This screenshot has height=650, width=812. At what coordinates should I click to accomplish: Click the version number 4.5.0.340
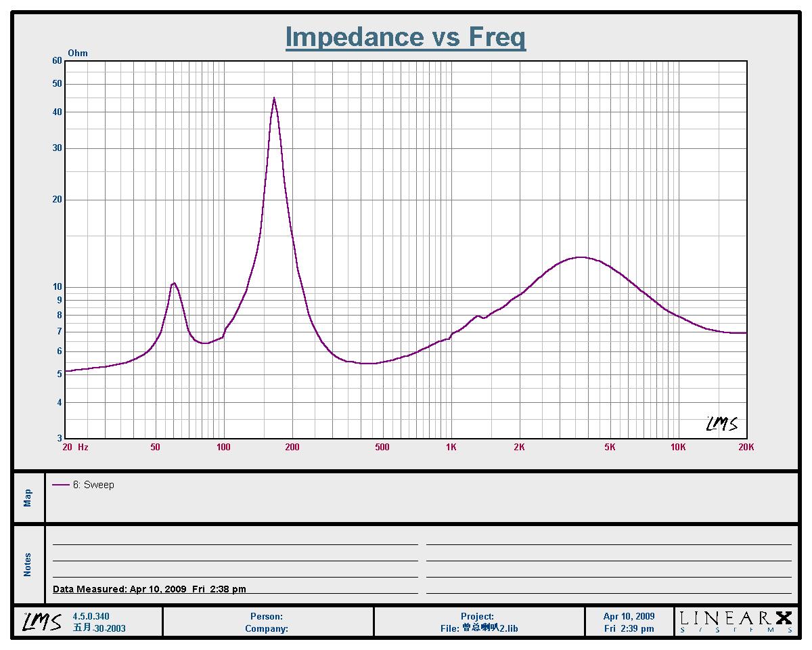(x=91, y=616)
